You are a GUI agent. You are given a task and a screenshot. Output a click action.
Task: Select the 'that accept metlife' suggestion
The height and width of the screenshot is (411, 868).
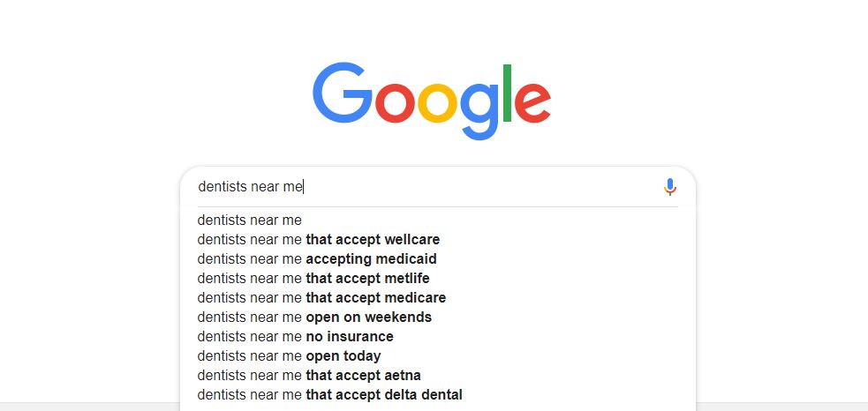click(437, 278)
